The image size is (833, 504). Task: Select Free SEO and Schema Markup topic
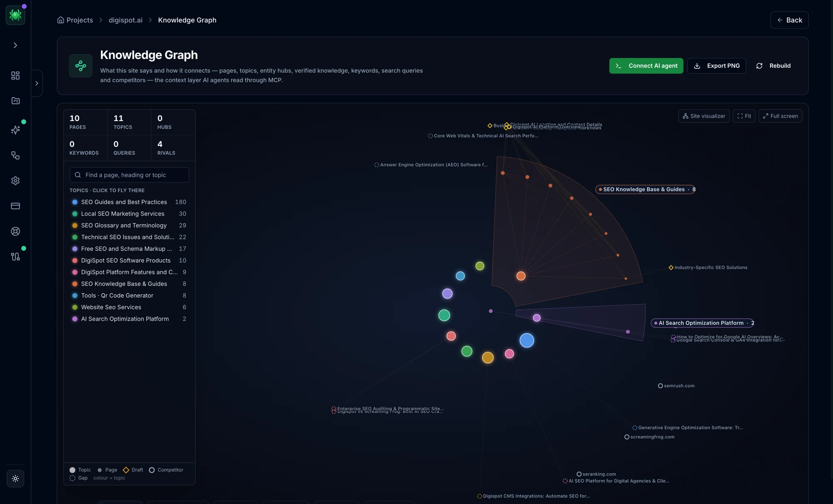(129, 248)
